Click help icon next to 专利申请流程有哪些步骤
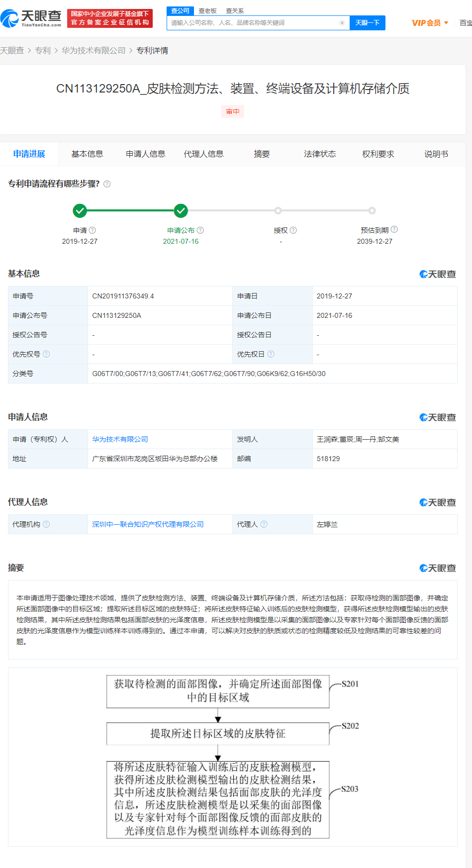This screenshot has width=472, height=868. (107, 184)
